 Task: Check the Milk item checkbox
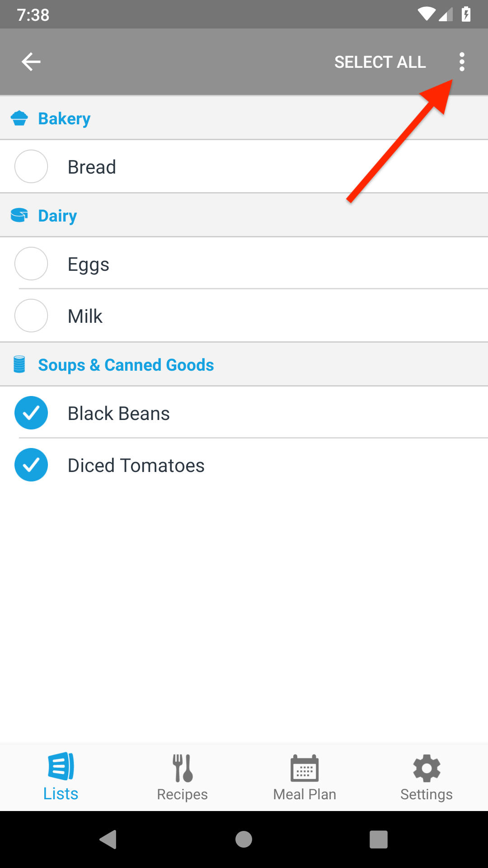pos(31,316)
